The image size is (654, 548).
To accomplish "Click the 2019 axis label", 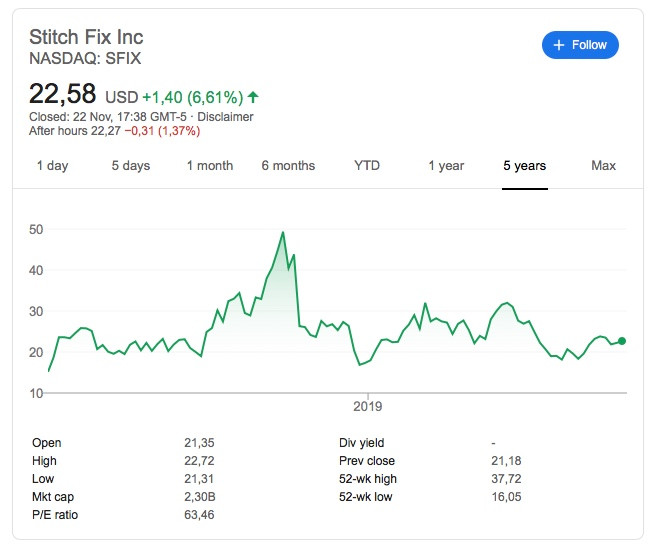I will pos(367,406).
